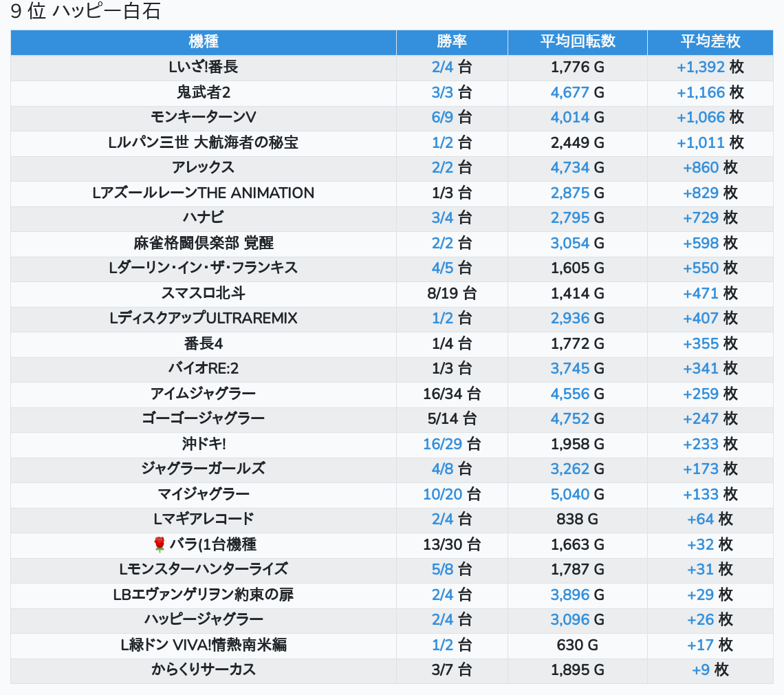Select 'Lダーリン・イン・ザ・フランキス' machine name
The image size is (784, 695).
204,268
